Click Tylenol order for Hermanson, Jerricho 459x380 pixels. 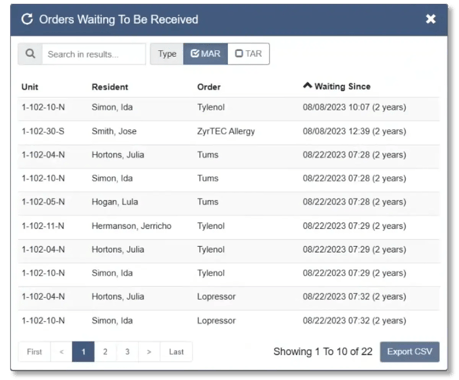tap(211, 226)
